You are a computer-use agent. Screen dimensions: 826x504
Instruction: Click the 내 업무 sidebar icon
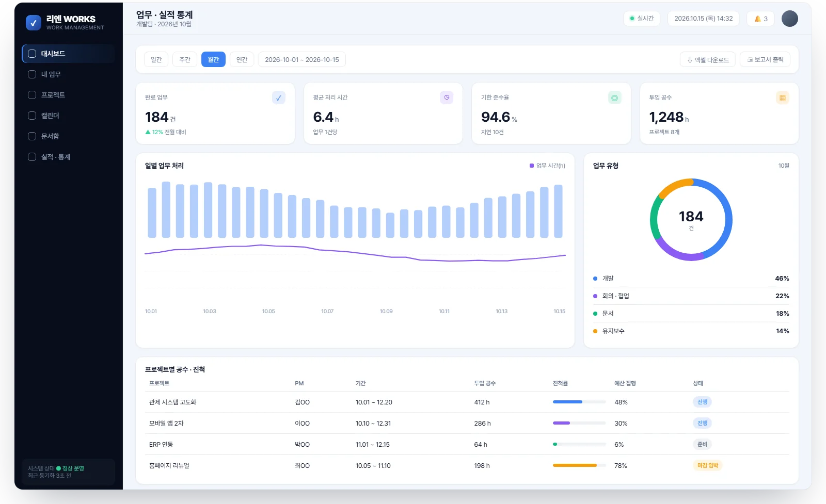coord(32,74)
